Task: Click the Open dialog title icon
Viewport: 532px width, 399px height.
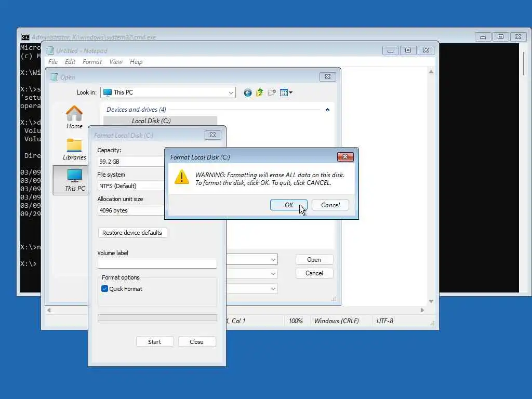Action: click(x=54, y=77)
